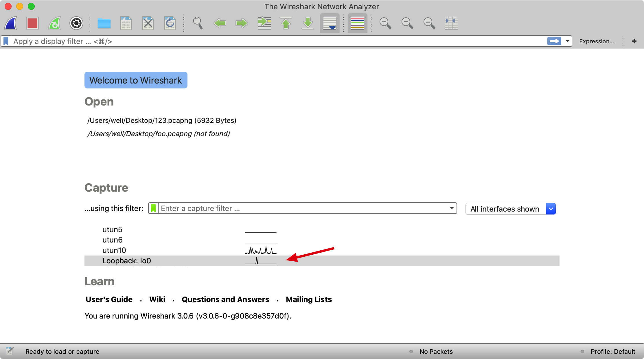
Task: Toggle packet list colorization button
Action: tap(357, 23)
